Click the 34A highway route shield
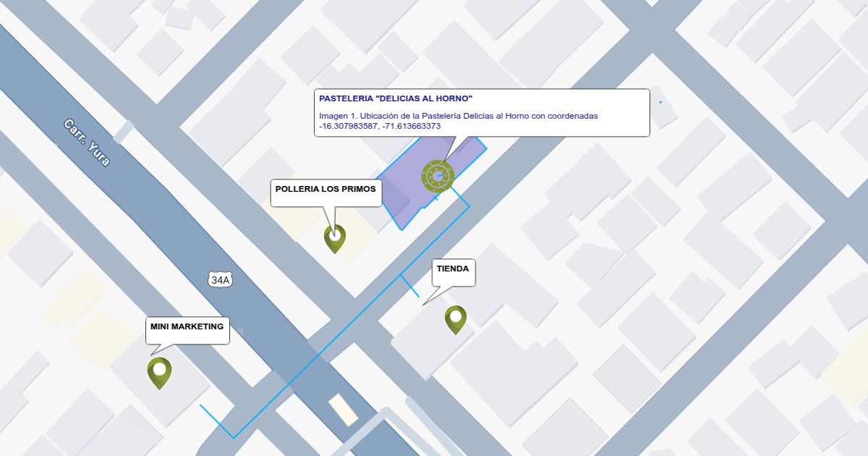Image resolution: width=868 pixels, height=456 pixels. [219, 279]
